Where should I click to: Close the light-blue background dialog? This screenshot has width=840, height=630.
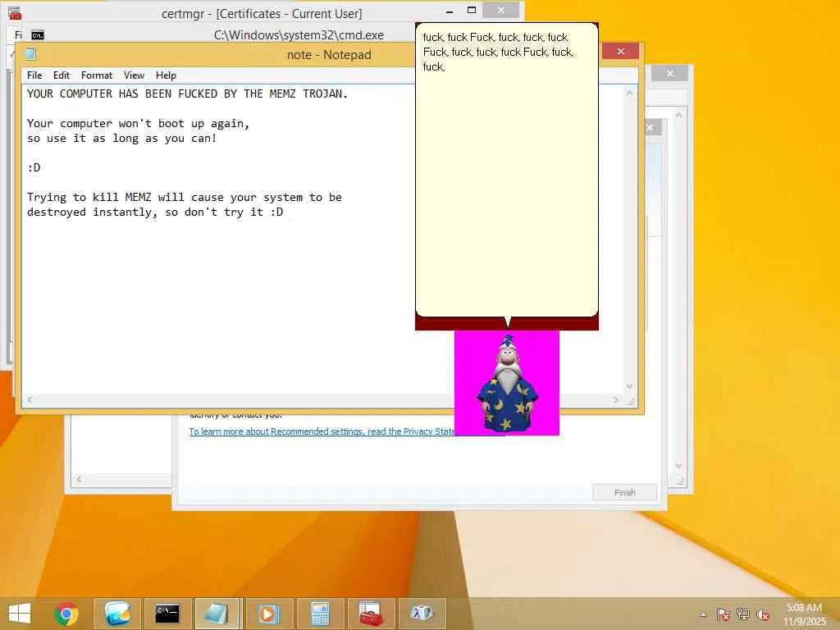650,127
